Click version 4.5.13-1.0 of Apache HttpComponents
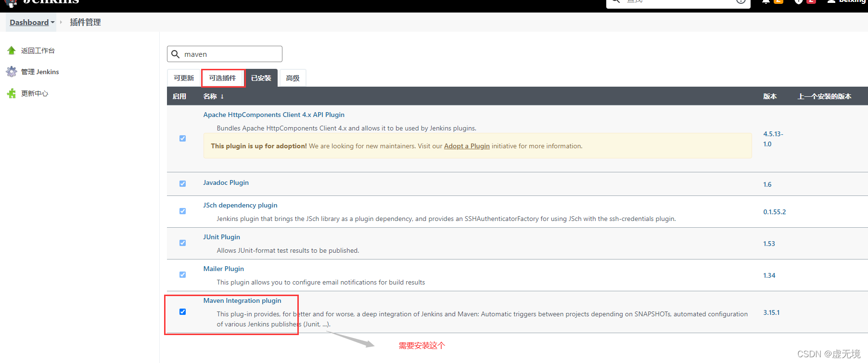 pyautogui.click(x=773, y=139)
